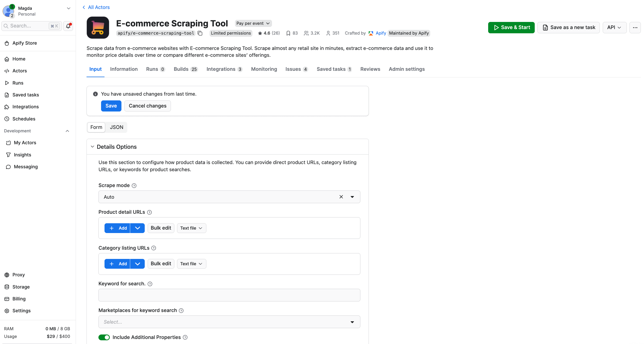Open the Proxy section in sidebar
The width and height of the screenshot is (644, 344).
(19, 275)
